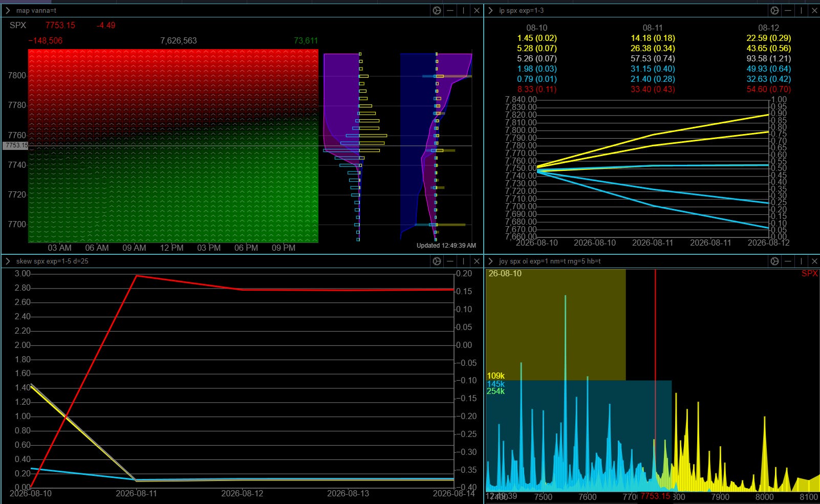The width and height of the screenshot is (820, 504).
Task: Click vertical split icon in joy spx panel
Action: 802,261
